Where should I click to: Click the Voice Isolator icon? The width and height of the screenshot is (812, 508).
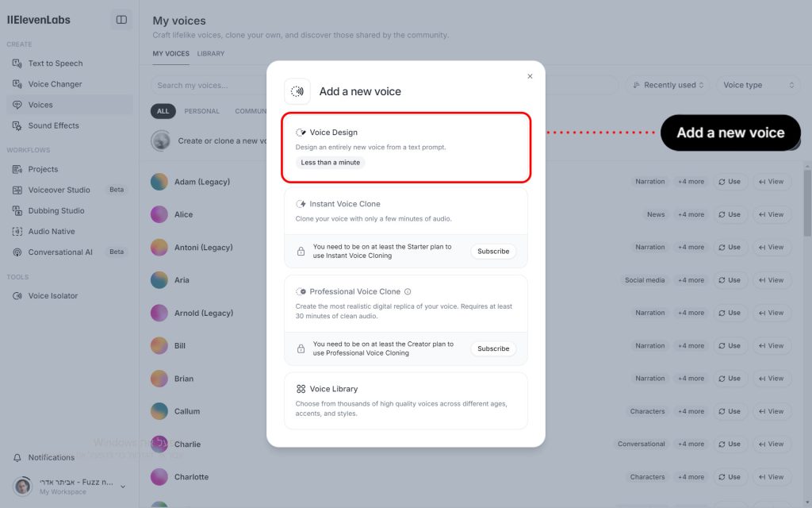(x=17, y=296)
